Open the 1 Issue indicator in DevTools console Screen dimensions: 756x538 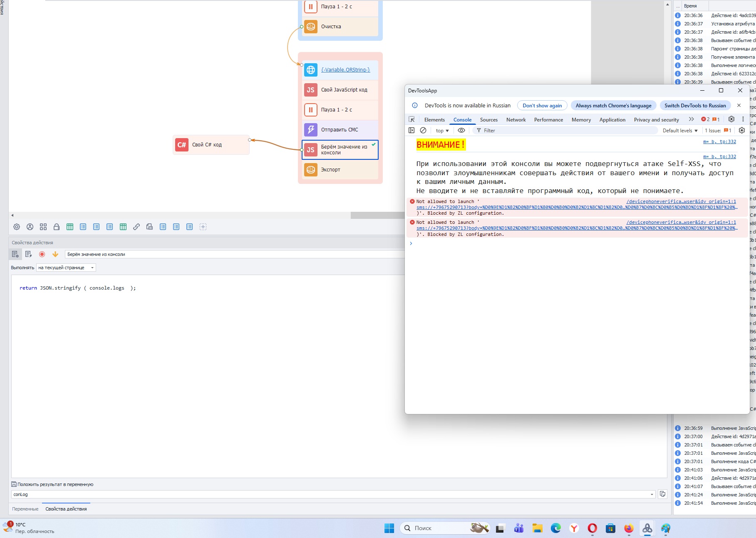(x=718, y=131)
